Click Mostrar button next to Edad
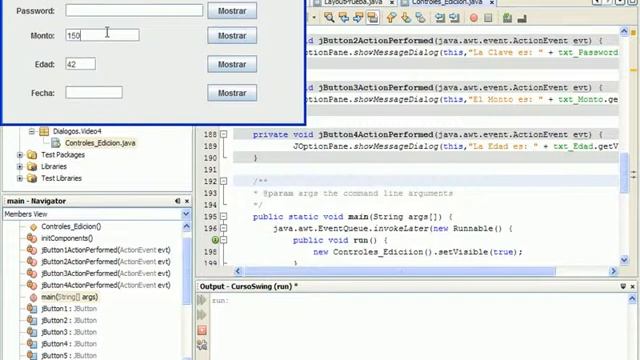This screenshot has width=640, height=360. tap(232, 64)
